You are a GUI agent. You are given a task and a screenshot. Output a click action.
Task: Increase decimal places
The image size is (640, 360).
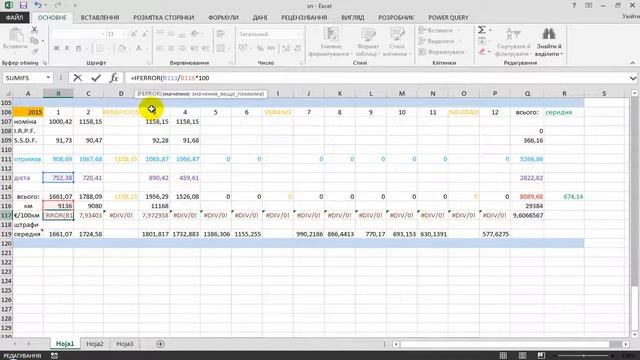286,48
